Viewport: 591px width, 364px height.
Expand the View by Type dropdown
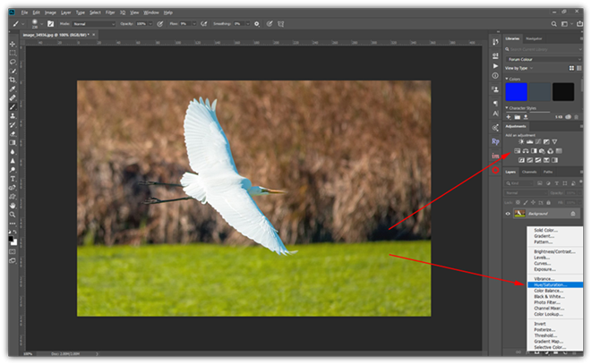[x=519, y=68]
